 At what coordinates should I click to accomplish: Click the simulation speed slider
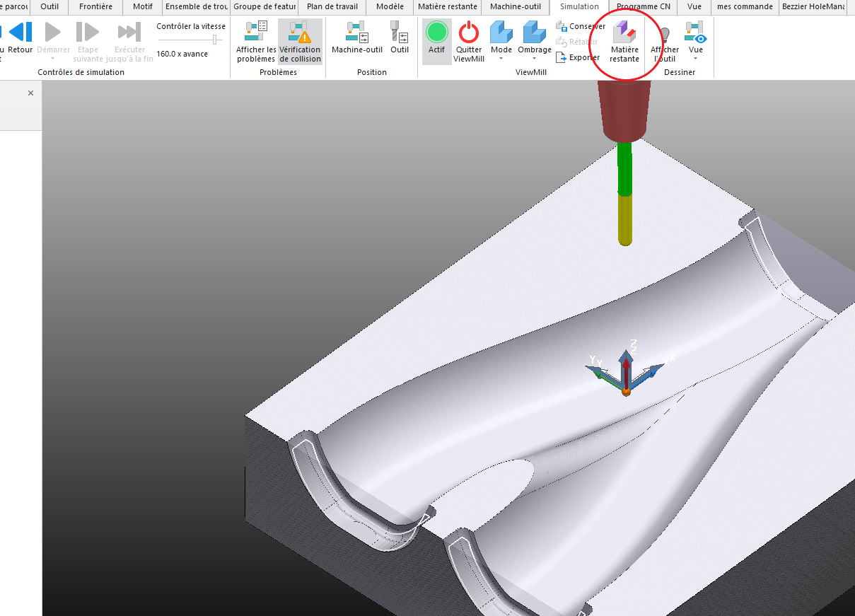[214, 40]
